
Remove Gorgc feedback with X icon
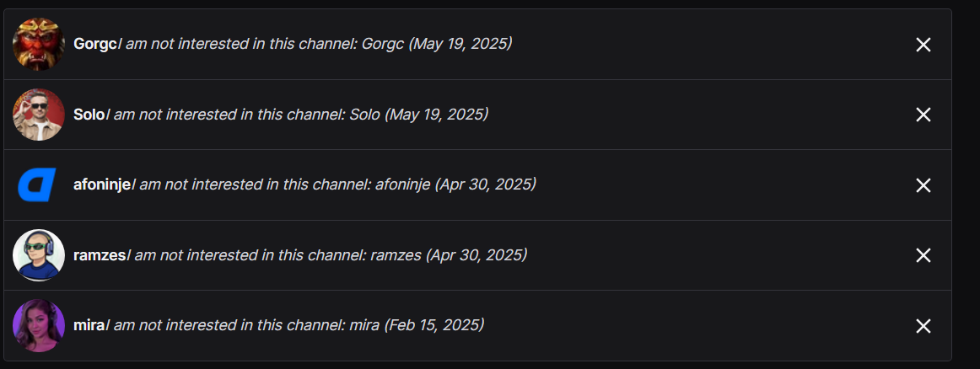923,45
